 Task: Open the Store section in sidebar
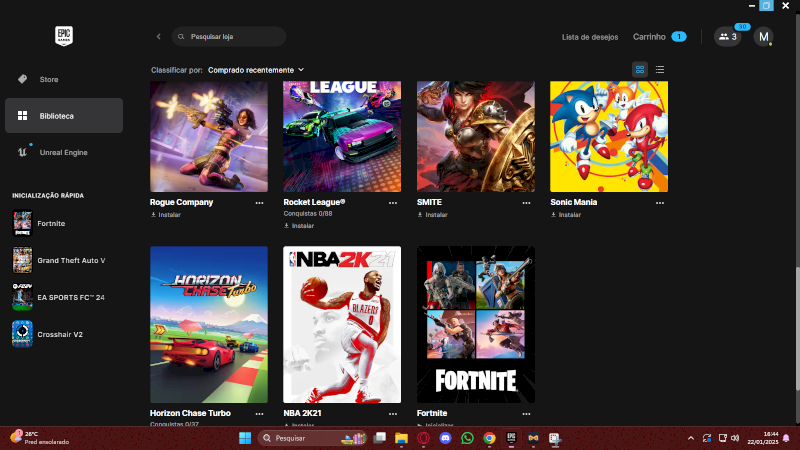(48, 79)
